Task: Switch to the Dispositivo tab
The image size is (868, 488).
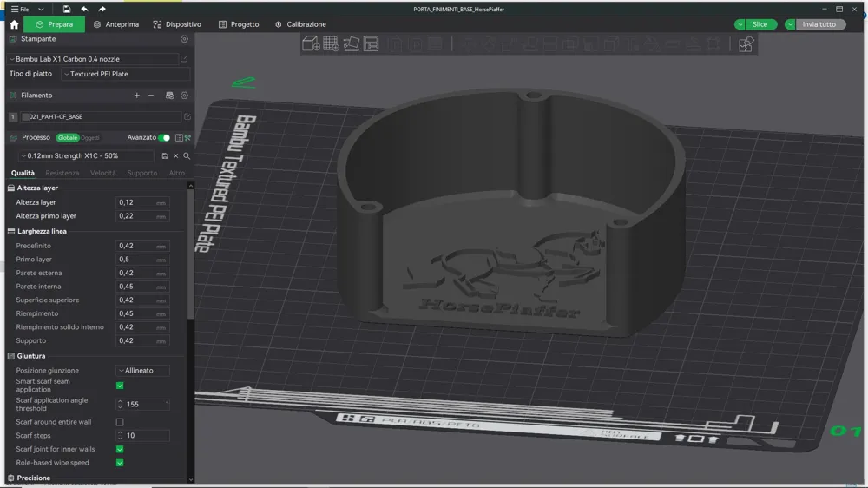Action: (177, 24)
